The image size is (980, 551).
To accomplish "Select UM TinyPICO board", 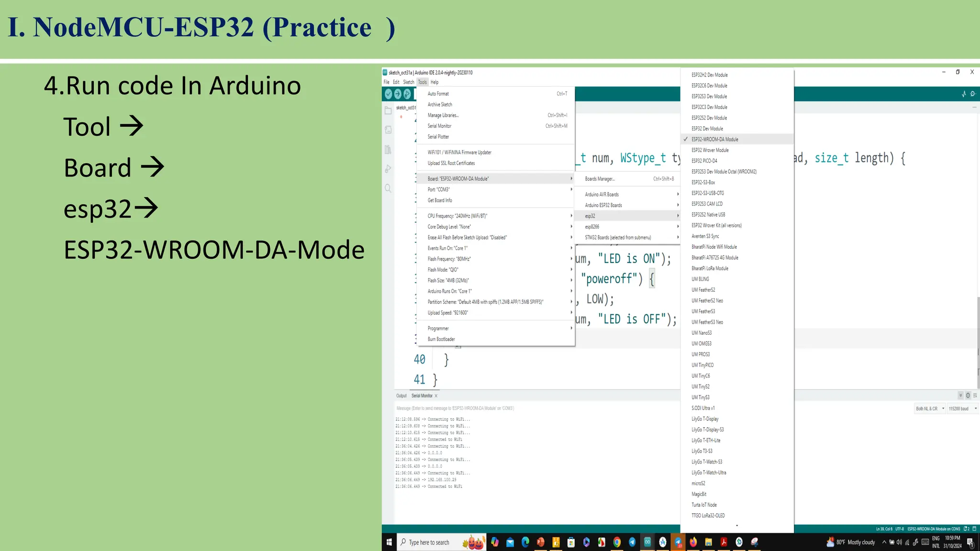I will click(737, 365).
